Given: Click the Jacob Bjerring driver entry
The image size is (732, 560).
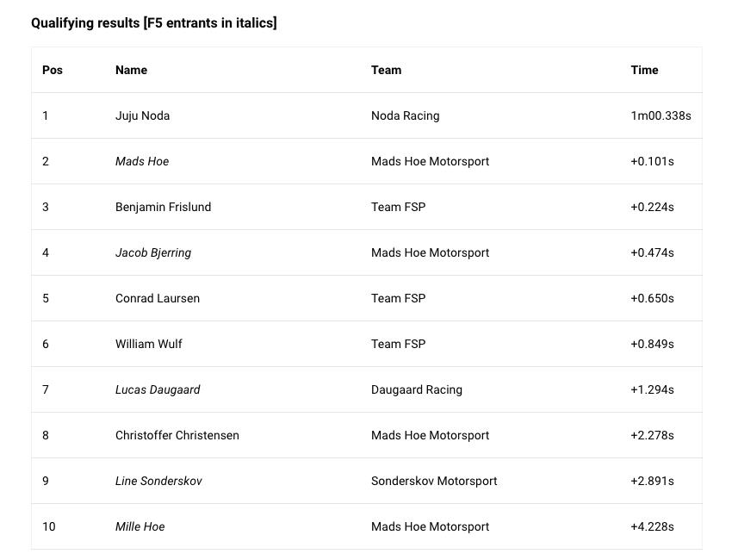Looking at the screenshot, I should (x=153, y=252).
